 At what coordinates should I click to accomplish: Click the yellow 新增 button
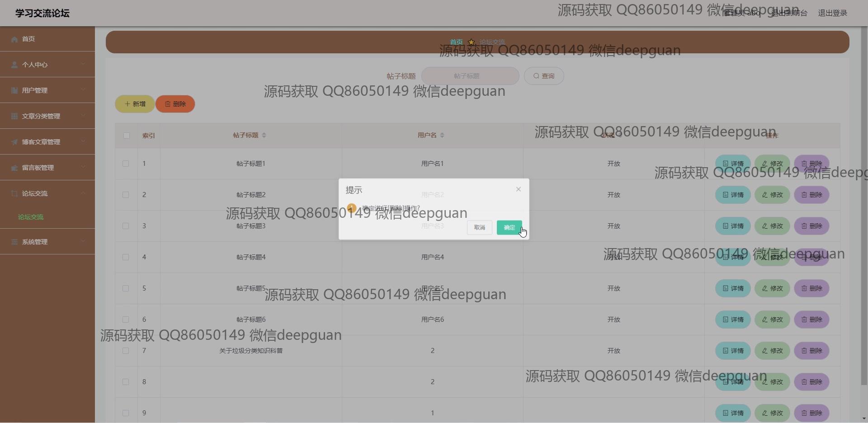[135, 104]
